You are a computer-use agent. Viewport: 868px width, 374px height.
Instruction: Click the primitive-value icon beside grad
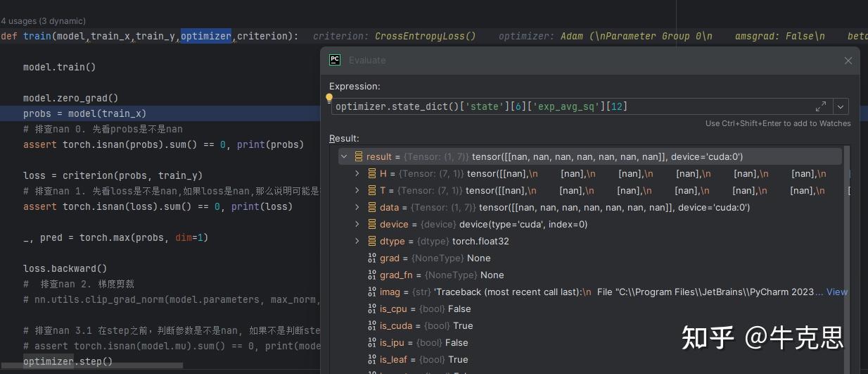[x=373, y=258]
